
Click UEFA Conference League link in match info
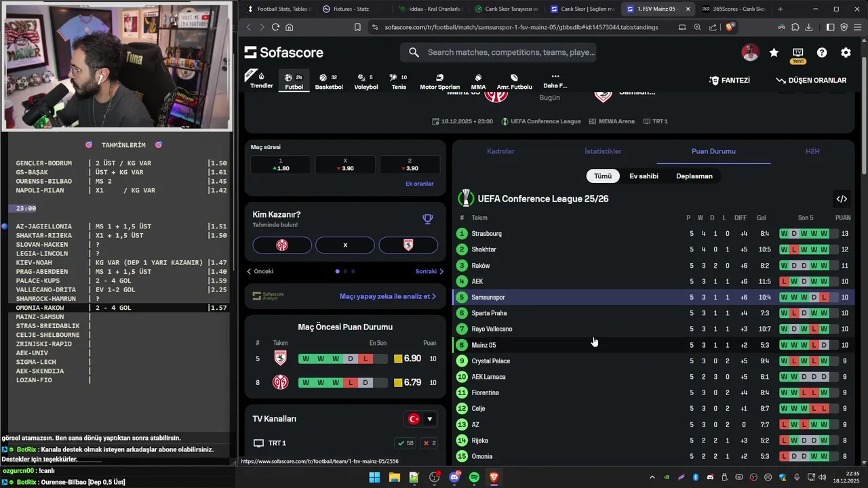541,121
